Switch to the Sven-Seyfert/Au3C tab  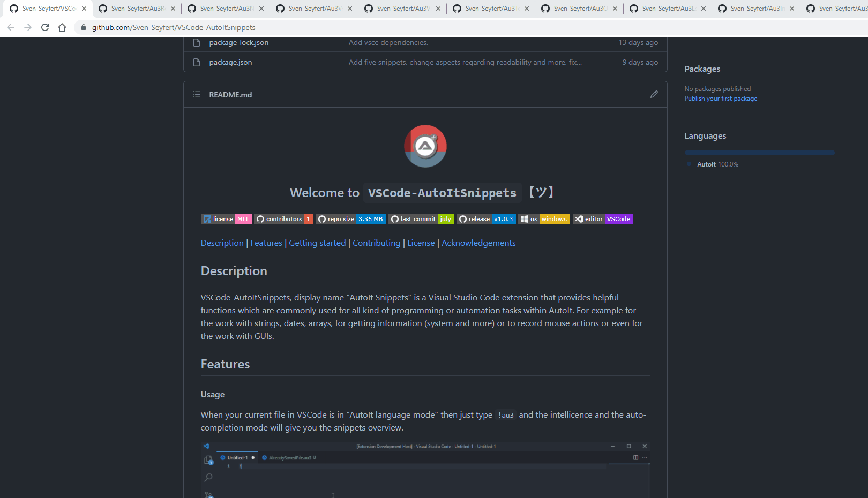(580, 9)
